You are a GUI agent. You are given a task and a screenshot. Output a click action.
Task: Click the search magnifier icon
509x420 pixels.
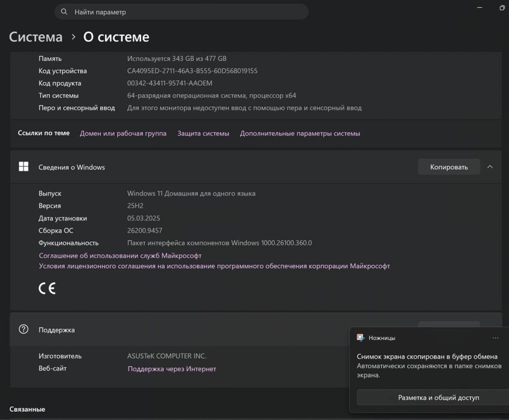tap(64, 11)
